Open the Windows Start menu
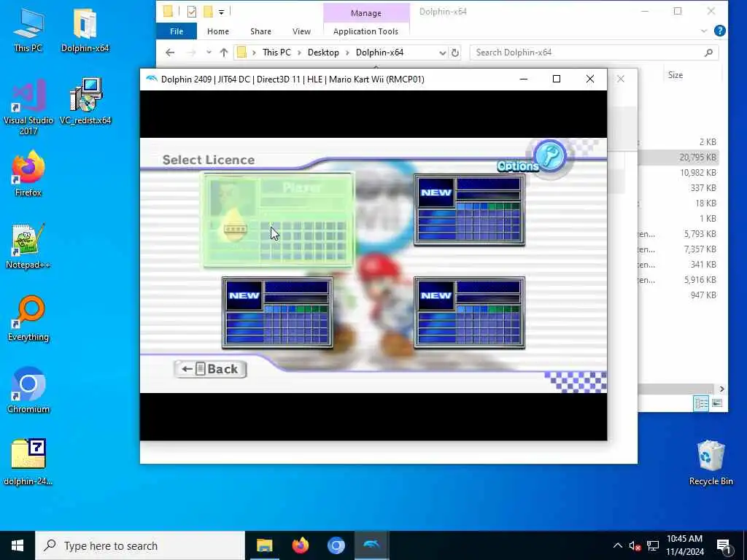The width and height of the screenshot is (747, 560). click(x=18, y=545)
